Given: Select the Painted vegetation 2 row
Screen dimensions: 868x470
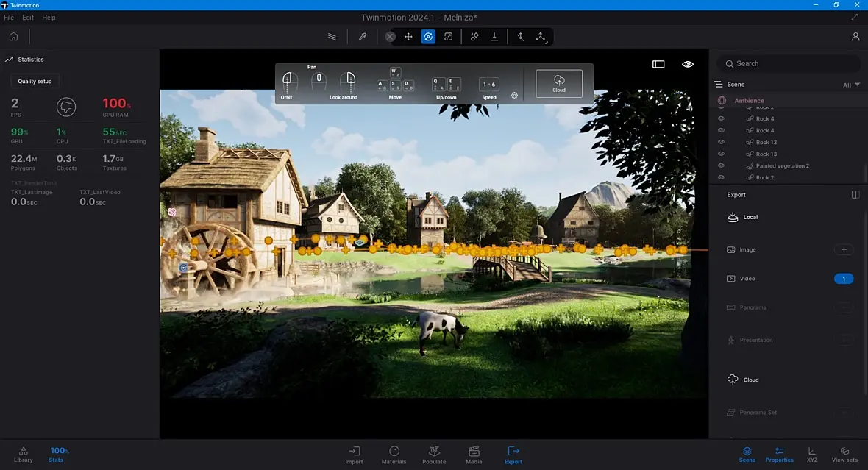Looking at the screenshot, I should pyautogui.click(x=782, y=166).
